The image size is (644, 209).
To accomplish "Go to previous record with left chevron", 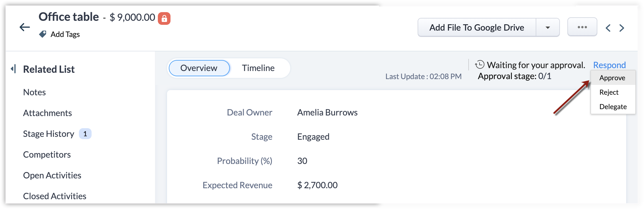I will pyautogui.click(x=608, y=28).
